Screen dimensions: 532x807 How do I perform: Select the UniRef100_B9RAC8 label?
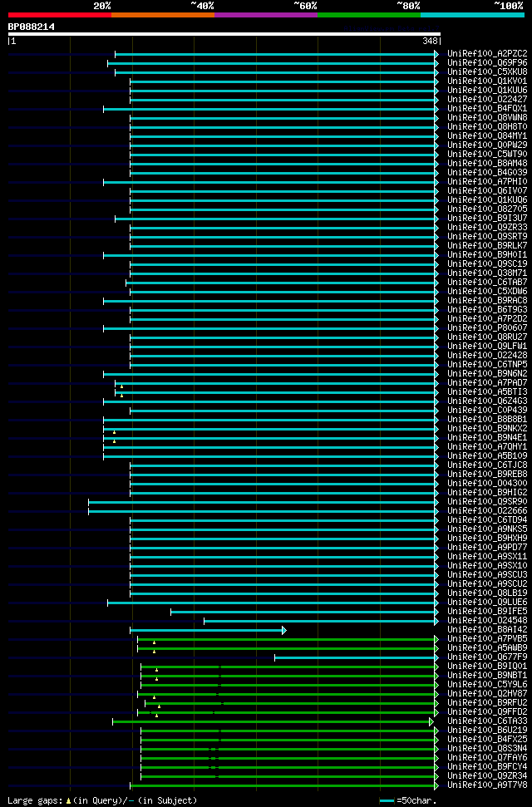point(487,301)
